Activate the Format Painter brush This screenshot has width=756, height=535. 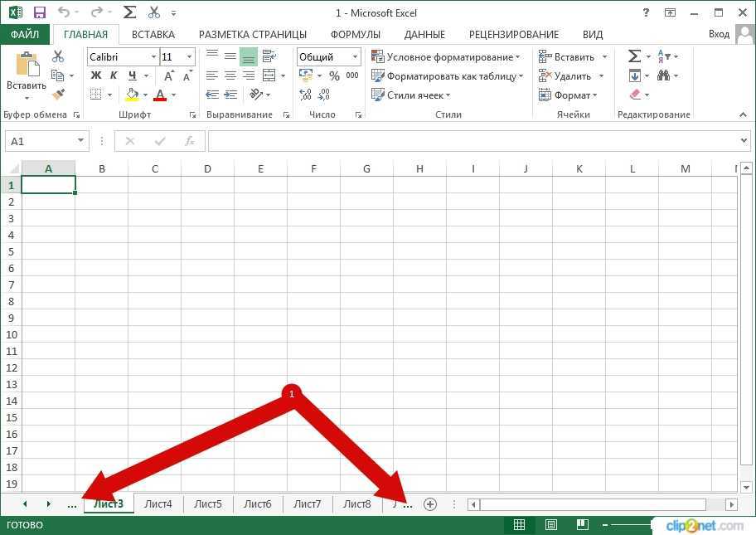click(x=58, y=94)
